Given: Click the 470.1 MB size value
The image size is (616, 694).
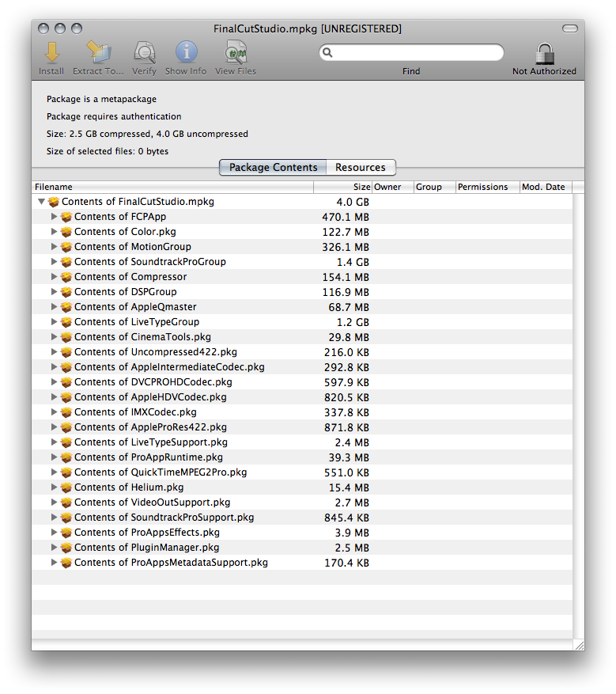Looking at the screenshot, I should click(x=346, y=218).
